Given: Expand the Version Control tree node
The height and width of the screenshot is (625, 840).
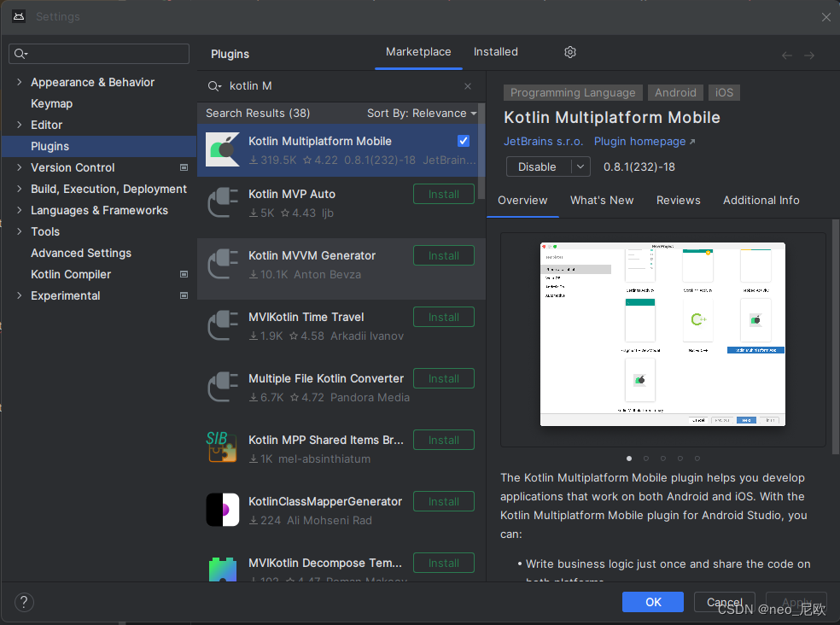Looking at the screenshot, I should click(x=20, y=167).
